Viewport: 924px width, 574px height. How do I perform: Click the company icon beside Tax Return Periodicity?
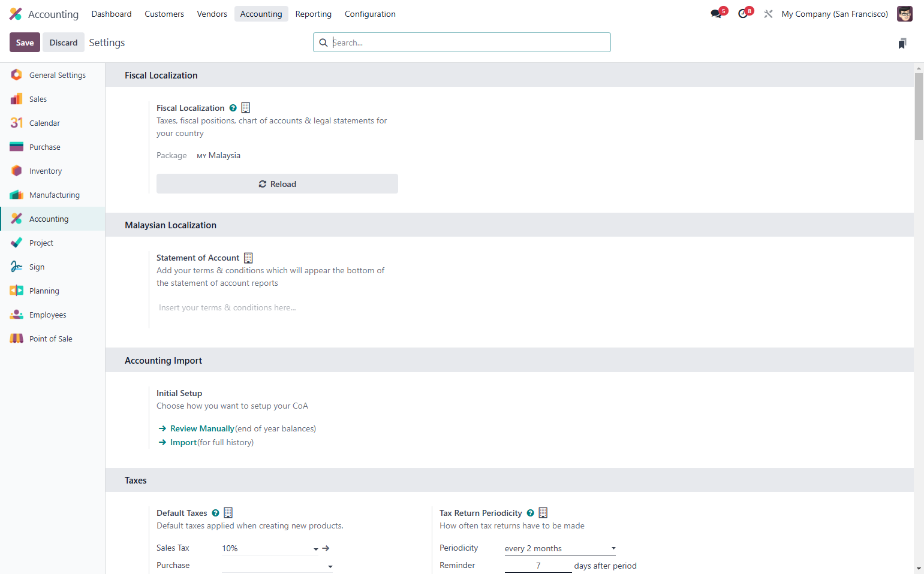click(x=543, y=513)
